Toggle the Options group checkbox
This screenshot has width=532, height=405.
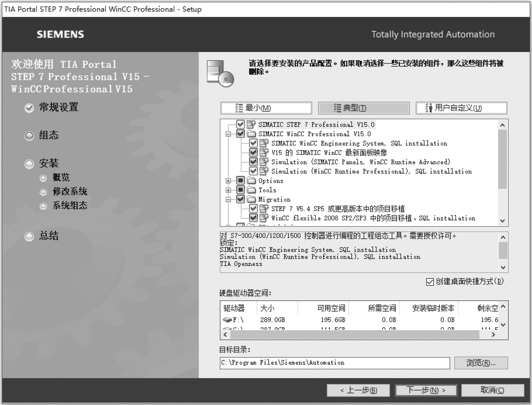(241, 181)
